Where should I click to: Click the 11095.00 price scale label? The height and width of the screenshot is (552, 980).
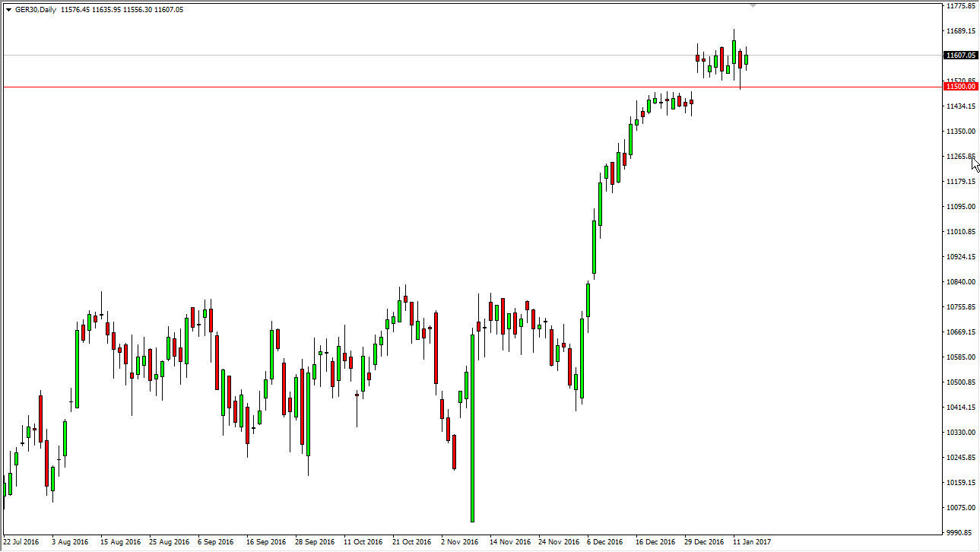point(961,207)
